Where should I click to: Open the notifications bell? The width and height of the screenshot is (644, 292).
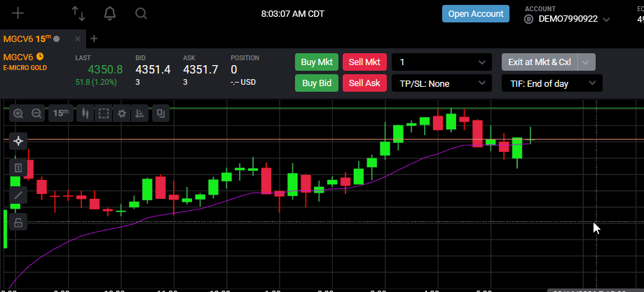coord(109,13)
